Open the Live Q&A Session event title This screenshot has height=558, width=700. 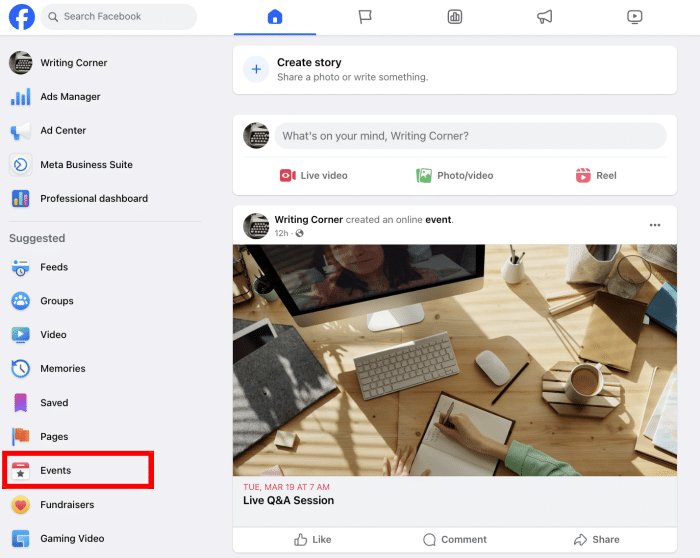coord(288,500)
